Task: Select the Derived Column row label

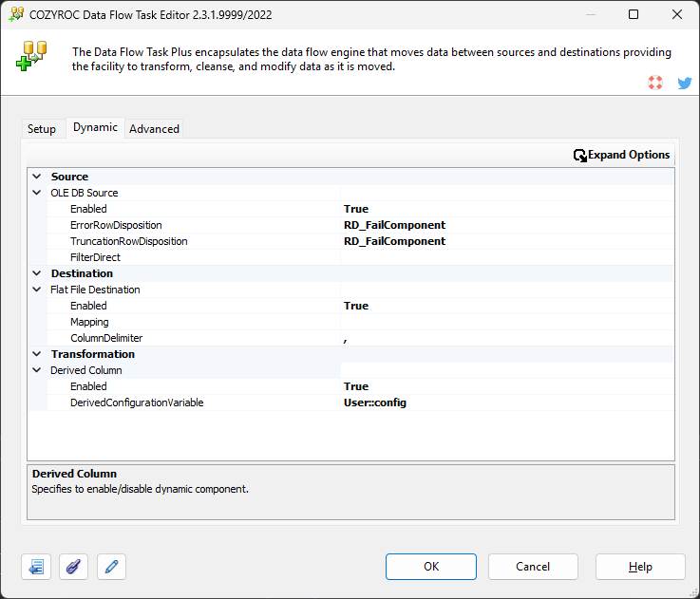Action: (85, 370)
